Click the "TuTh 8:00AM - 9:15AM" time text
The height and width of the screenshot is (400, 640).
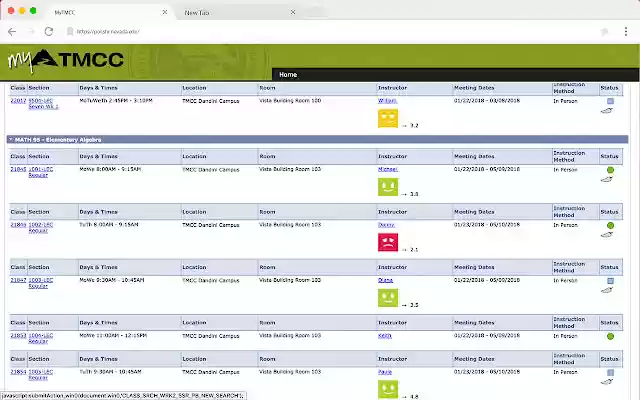(109, 224)
